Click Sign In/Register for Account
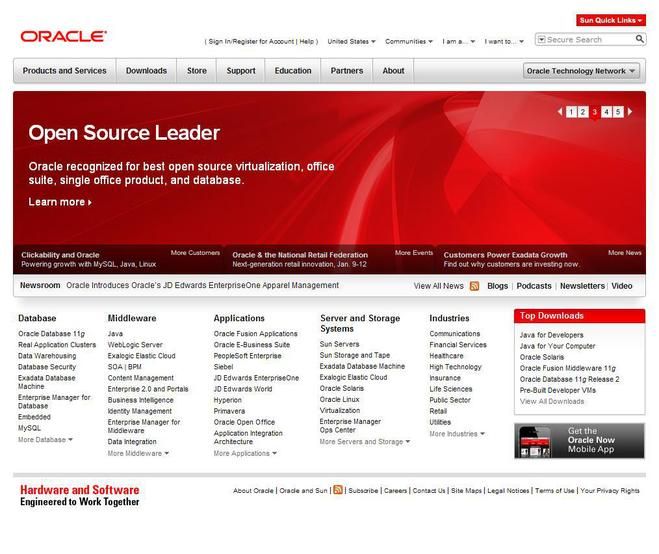Screen dimensions: 659x554 point(251,42)
